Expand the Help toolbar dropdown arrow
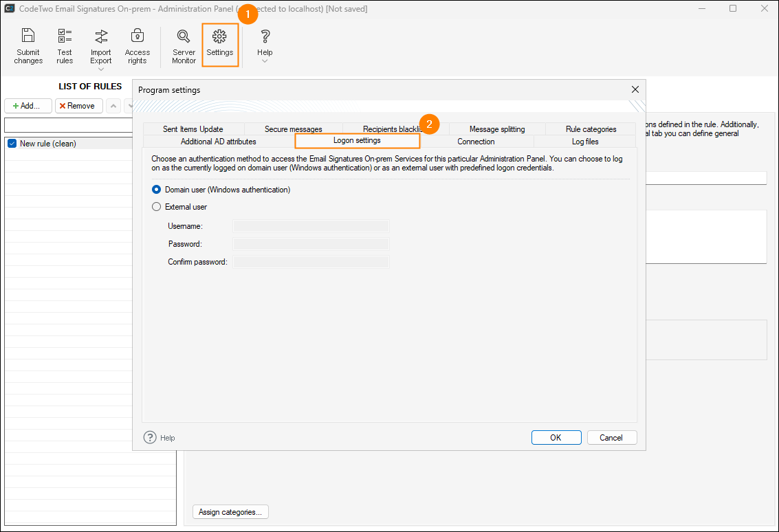This screenshot has width=779, height=532. [265, 61]
